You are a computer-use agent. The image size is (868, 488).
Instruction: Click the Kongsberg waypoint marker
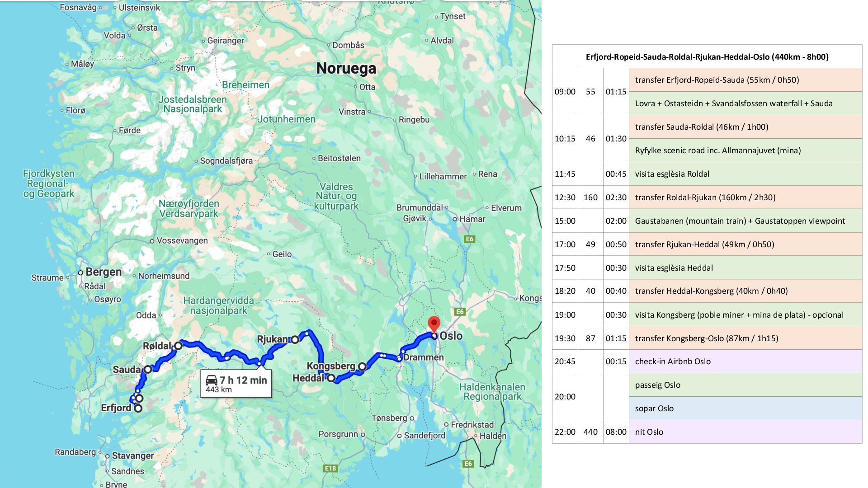(x=362, y=366)
